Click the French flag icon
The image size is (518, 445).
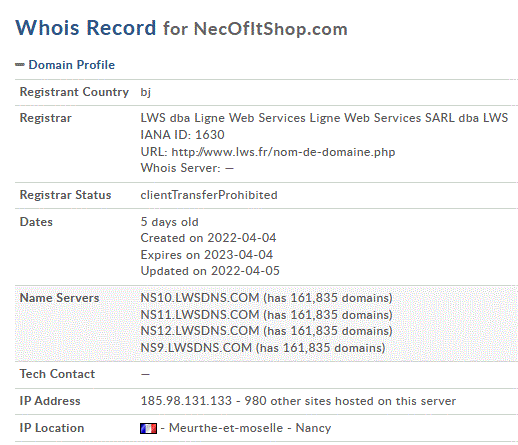pyautogui.click(x=148, y=428)
